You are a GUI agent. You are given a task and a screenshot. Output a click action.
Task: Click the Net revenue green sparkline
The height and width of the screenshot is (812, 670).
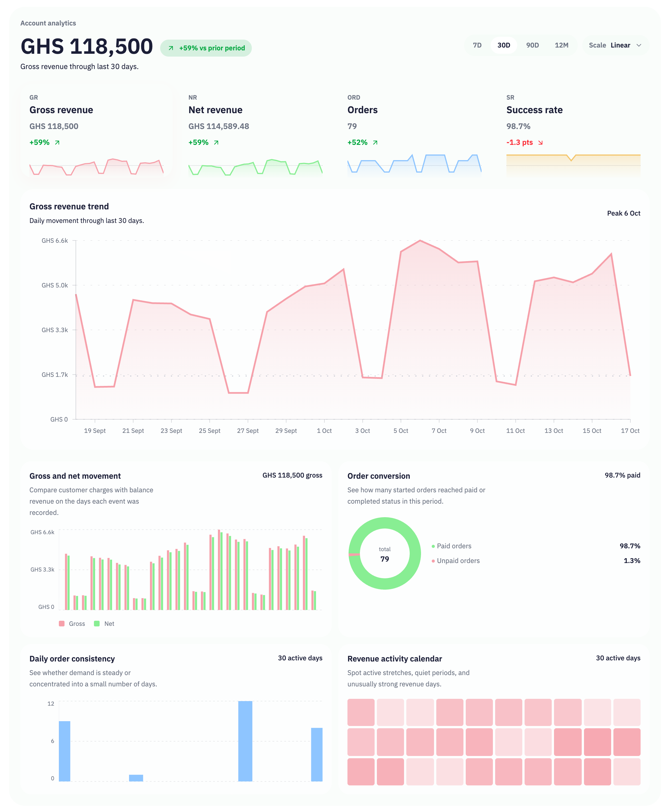255,167
